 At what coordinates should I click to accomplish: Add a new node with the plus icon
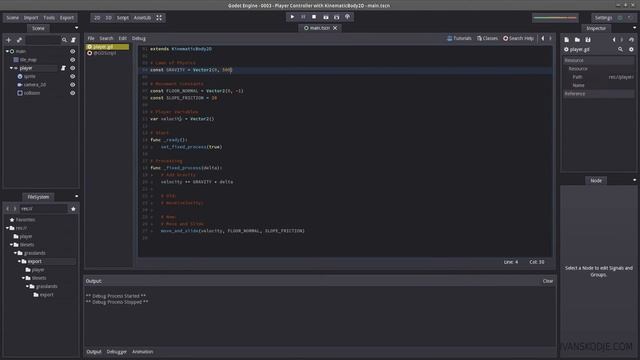9,40
